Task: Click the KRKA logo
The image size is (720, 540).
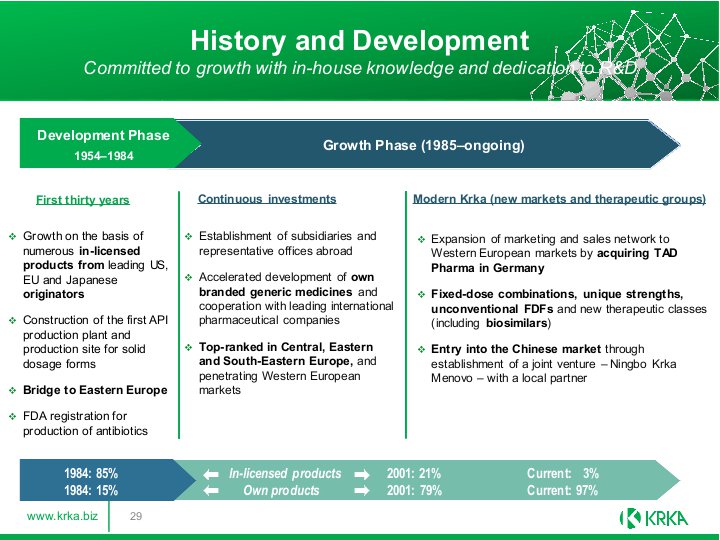Action: click(654, 518)
